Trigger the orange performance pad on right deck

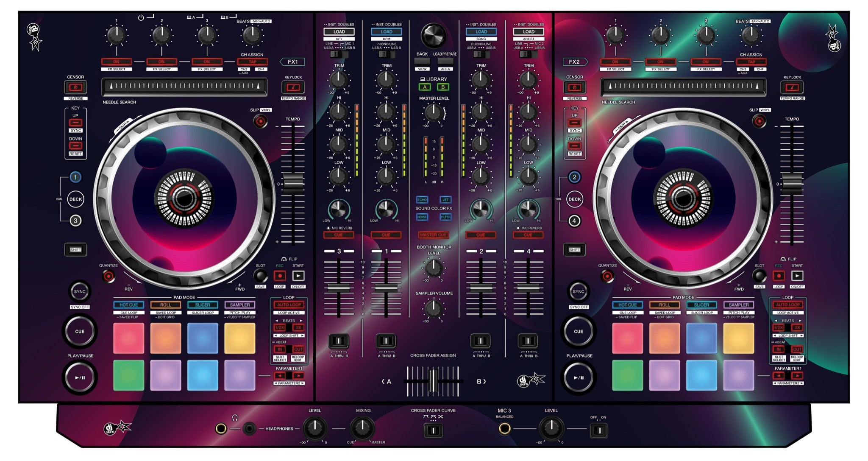[665, 338]
